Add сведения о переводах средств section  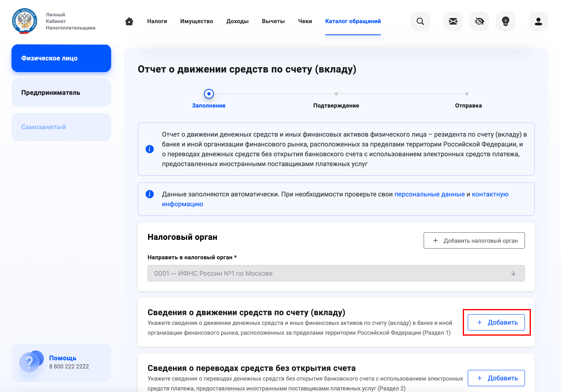pyautogui.click(x=497, y=376)
